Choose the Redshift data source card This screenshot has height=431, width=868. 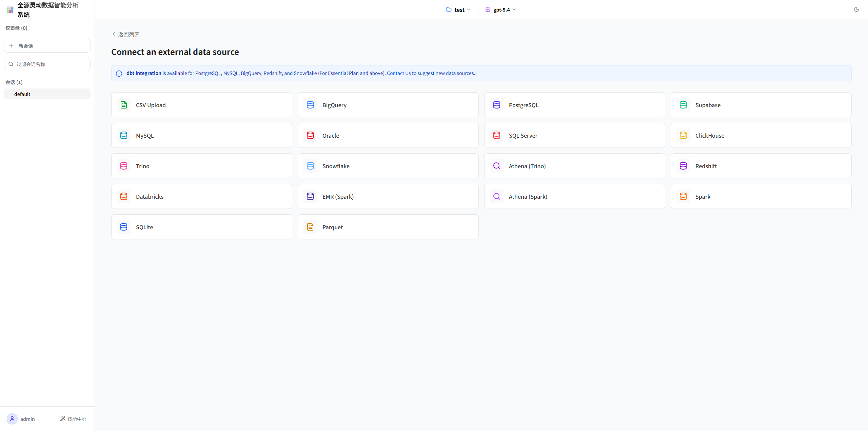(x=761, y=166)
